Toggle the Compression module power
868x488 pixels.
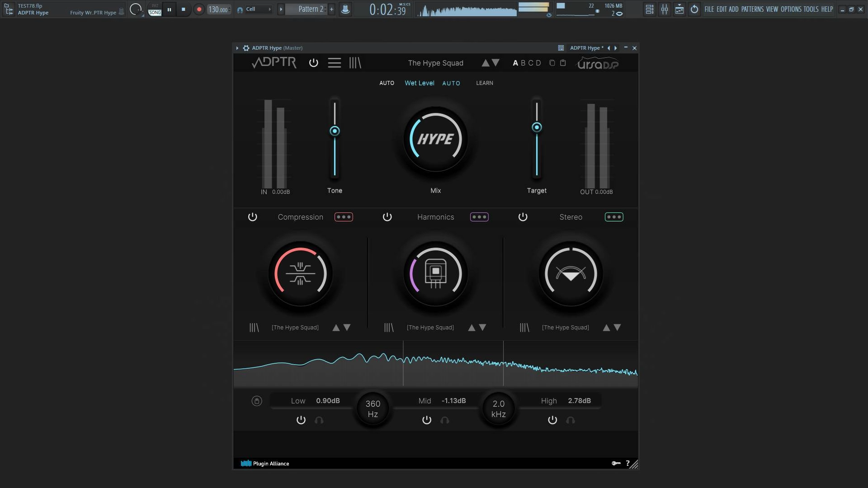tap(253, 217)
